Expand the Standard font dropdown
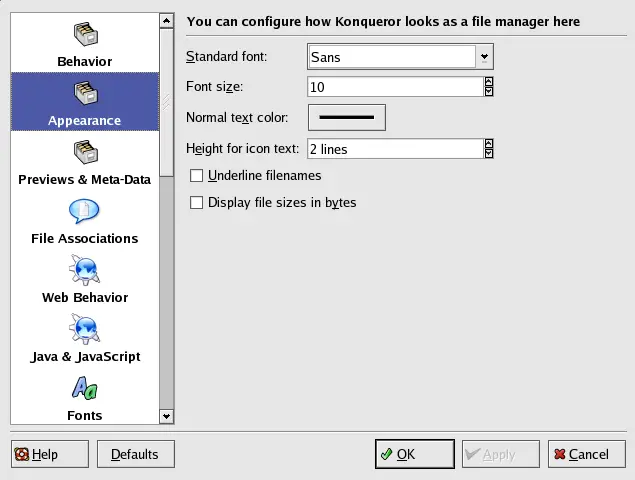Viewport: 635px width, 480px height. pyautogui.click(x=484, y=57)
